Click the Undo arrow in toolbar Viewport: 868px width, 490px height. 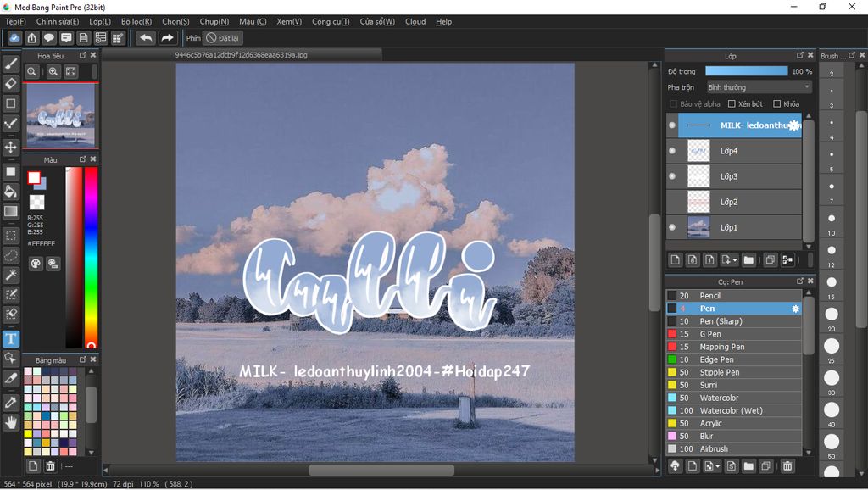pos(146,38)
